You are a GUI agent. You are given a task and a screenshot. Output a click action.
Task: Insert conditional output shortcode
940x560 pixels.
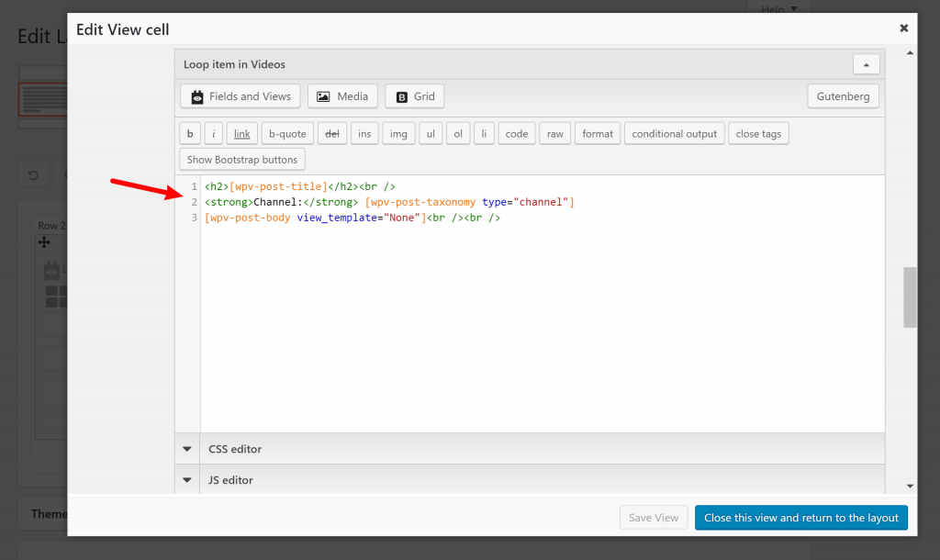[x=675, y=133]
